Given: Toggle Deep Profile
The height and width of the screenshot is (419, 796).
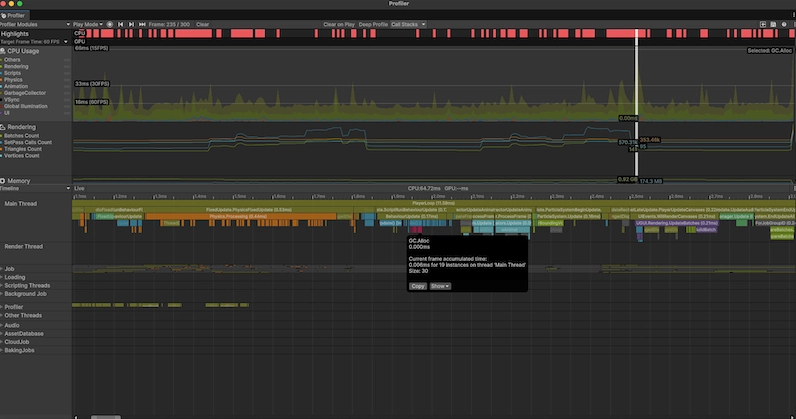Looking at the screenshot, I should (373, 24).
